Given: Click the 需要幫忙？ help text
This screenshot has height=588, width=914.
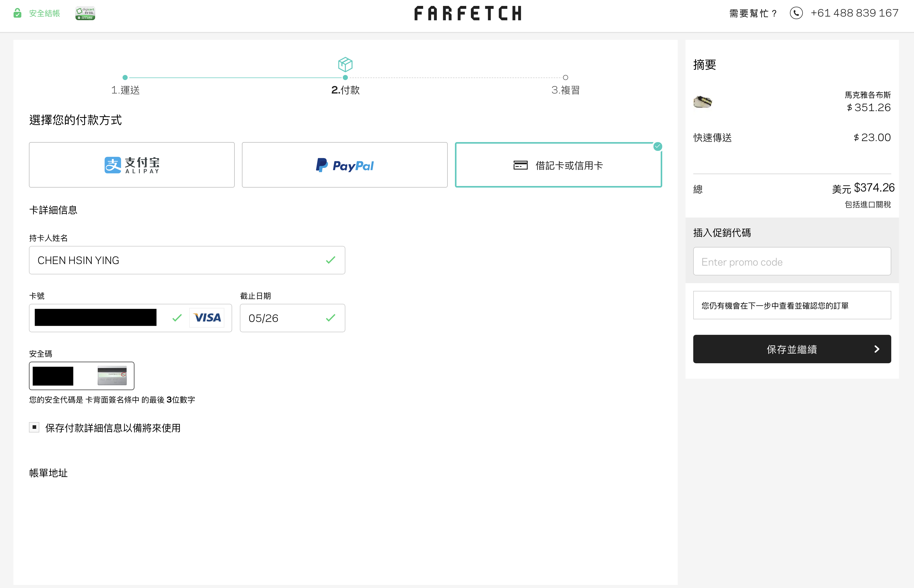Looking at the screenshot, I should (x=753, y=13).
